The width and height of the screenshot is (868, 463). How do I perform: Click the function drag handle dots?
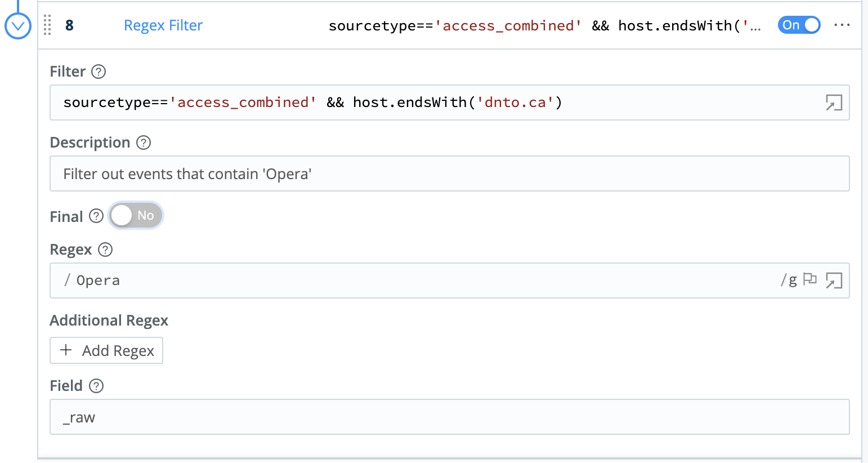(47, 25)
